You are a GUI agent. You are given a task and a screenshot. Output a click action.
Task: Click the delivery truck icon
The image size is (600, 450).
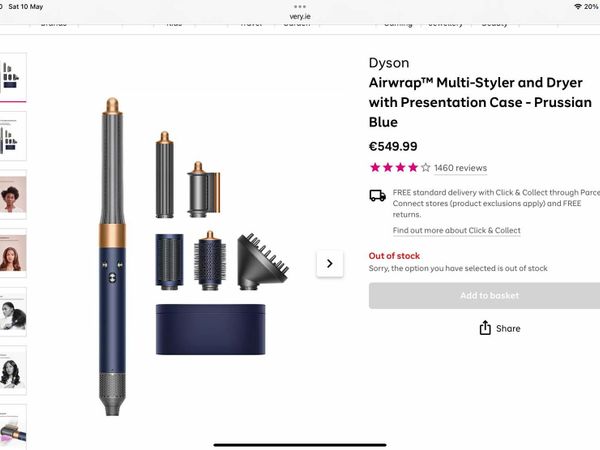377,196
